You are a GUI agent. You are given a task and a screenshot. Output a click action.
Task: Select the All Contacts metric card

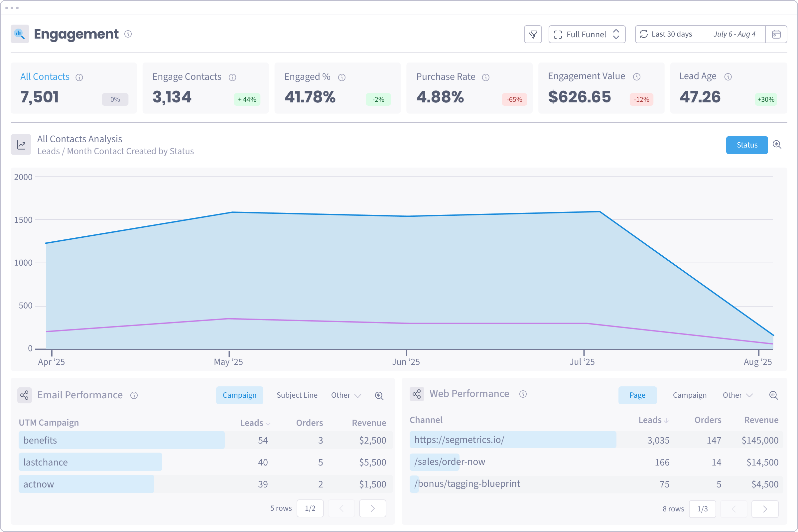[73, 88]
